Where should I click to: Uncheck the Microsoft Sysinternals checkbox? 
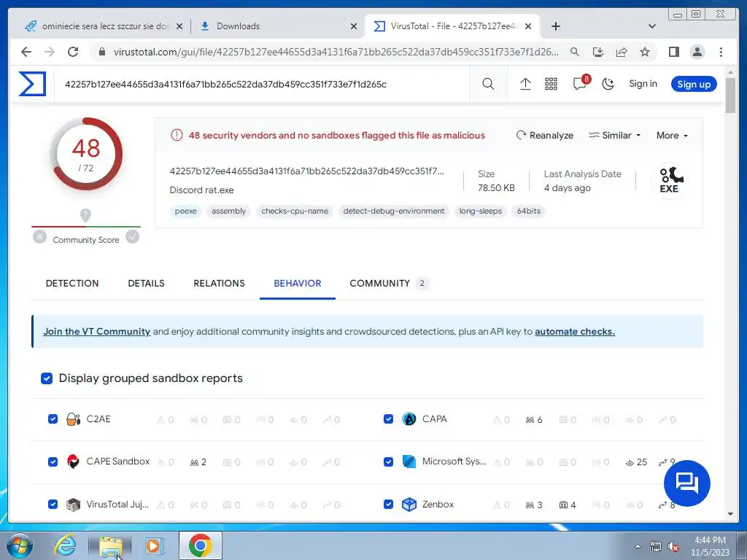[x=388, y=462]
